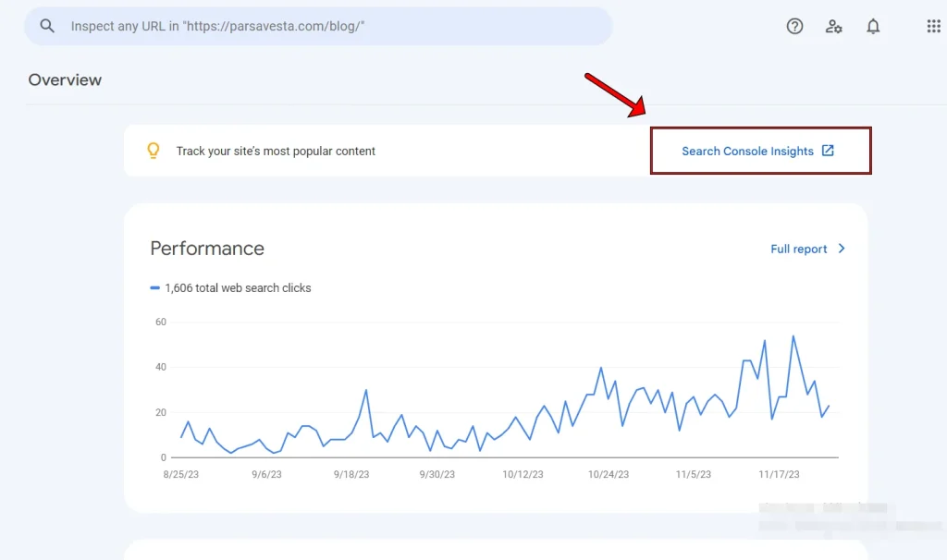Click the external-link icon beside Insights

pos(828,151)
